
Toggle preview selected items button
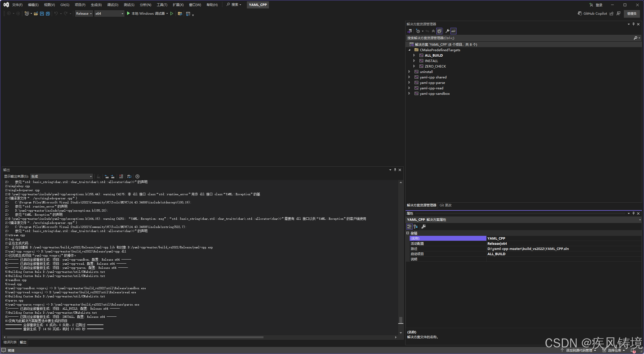[x=453, y=31]
